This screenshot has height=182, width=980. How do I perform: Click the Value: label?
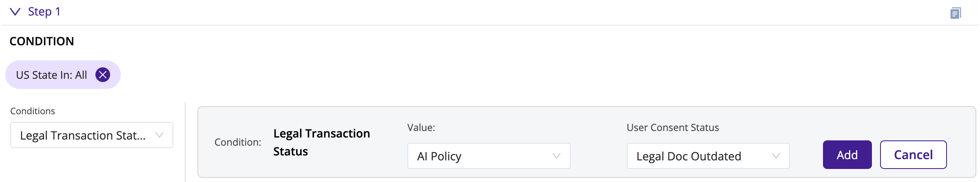coord(421,127)
